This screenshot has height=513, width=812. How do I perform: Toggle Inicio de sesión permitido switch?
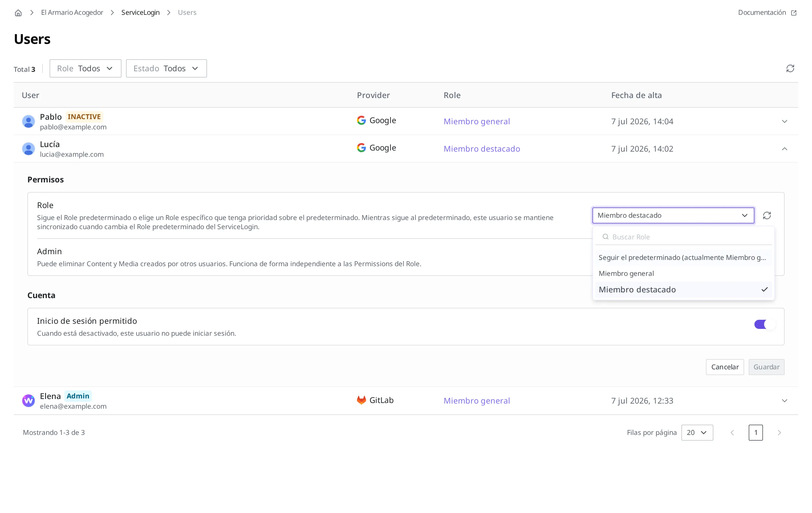[765, 324]
